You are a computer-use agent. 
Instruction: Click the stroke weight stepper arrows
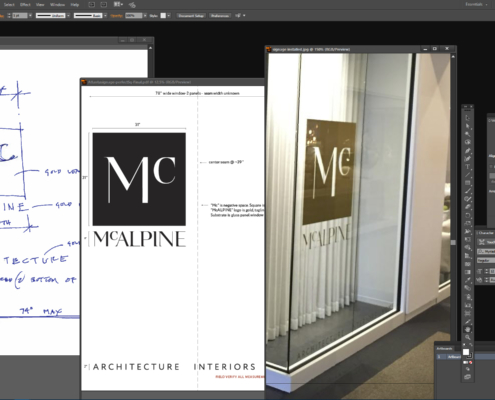click(9, 16)
